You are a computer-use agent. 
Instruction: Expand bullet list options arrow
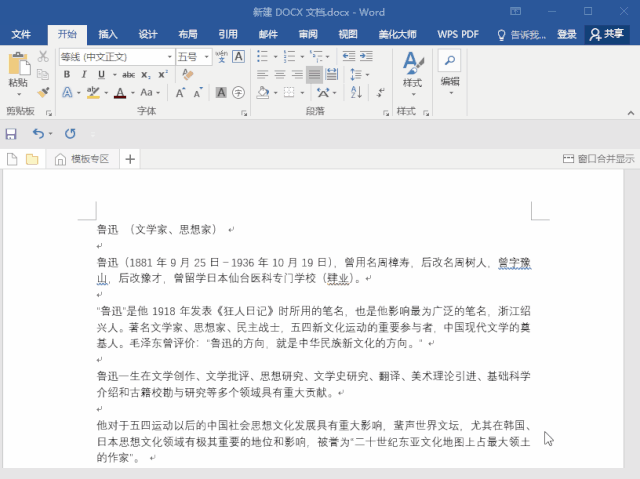pos(275,57)
